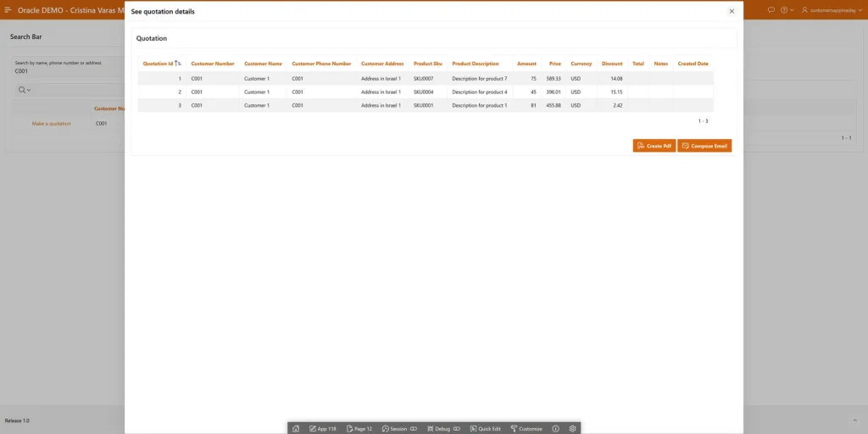Sort by Product Description column header
The height and width of the screenshot is (434, 868).
pyautogui.click(x=475, y=64)
